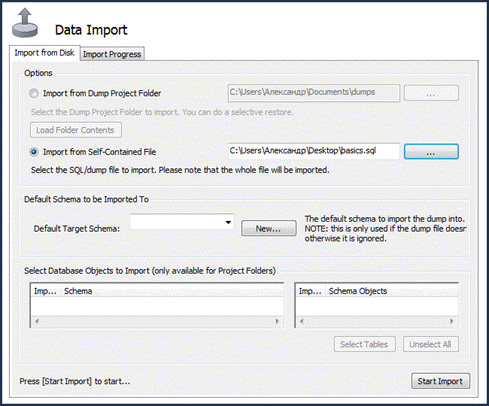Browse for self-contained file with ... button

point(431,152)
